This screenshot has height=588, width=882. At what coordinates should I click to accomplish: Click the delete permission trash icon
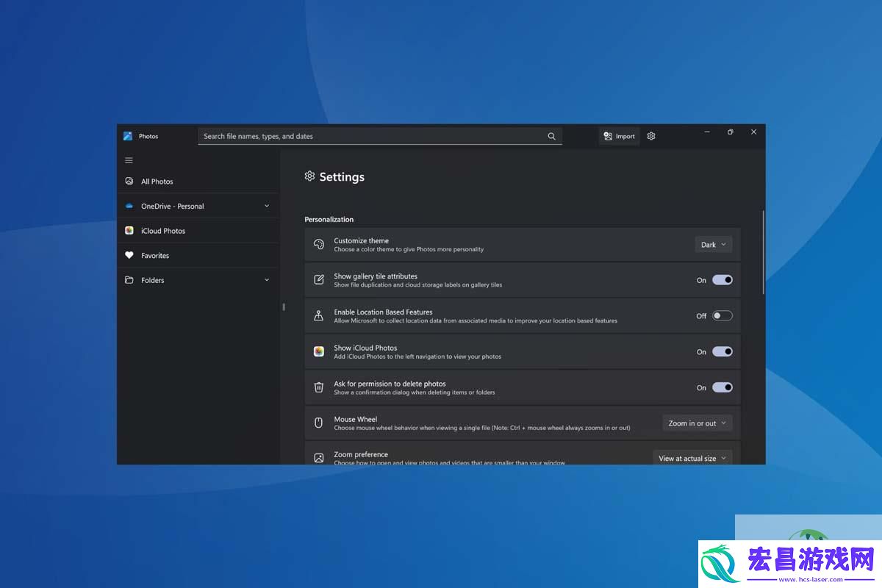(319, 387)
